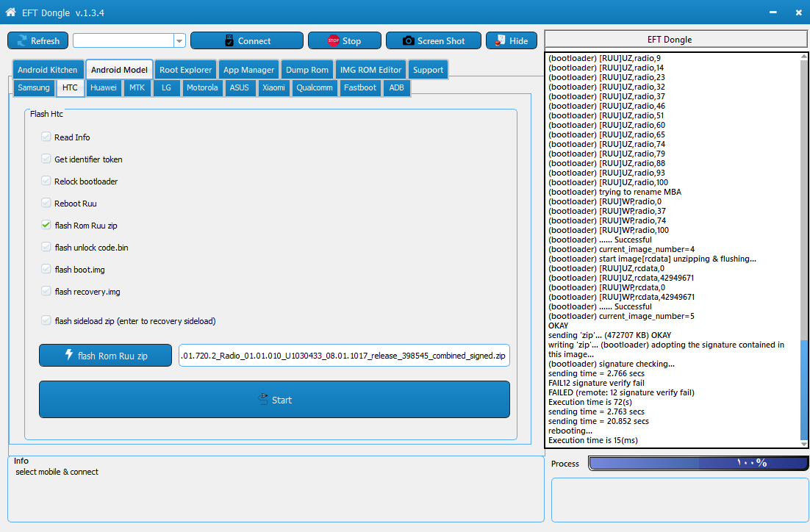Check the Relock bootloader box
Viewport: 810px width, 532px height.
click(46, 181)
